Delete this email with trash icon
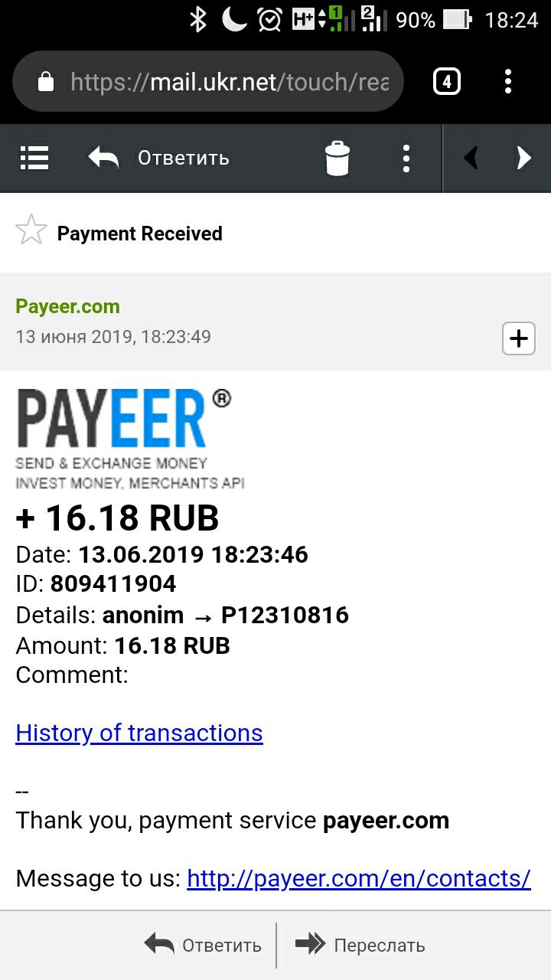 point(337,158)
